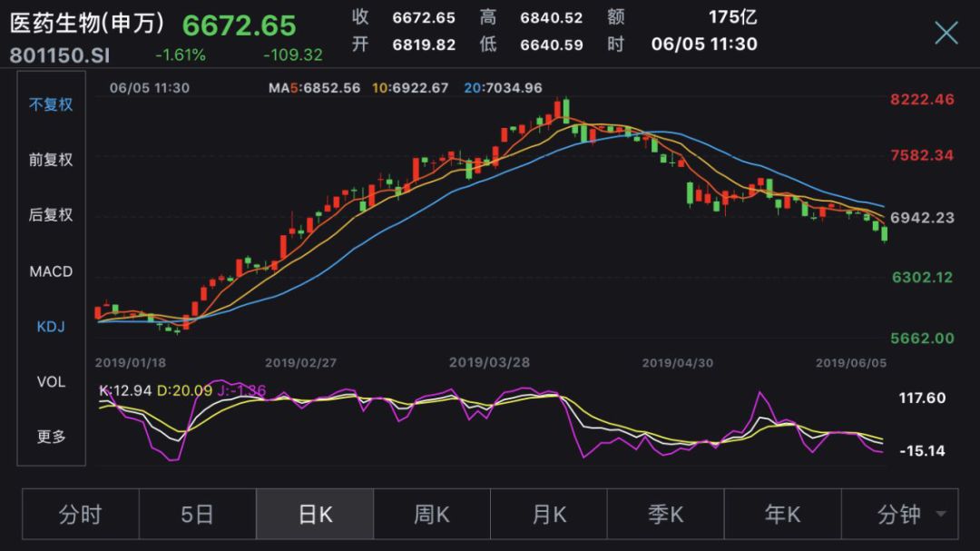Switch to 年K yearly chart

point(782,515)
